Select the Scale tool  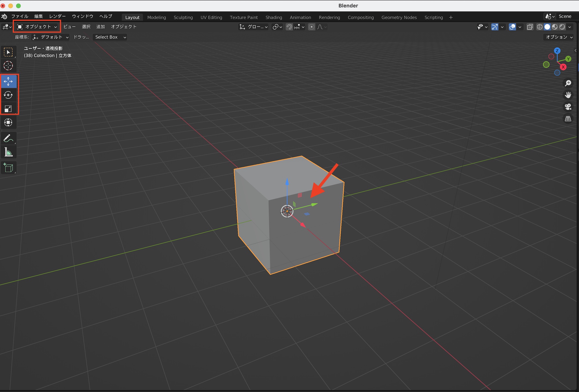pos(9,108)
